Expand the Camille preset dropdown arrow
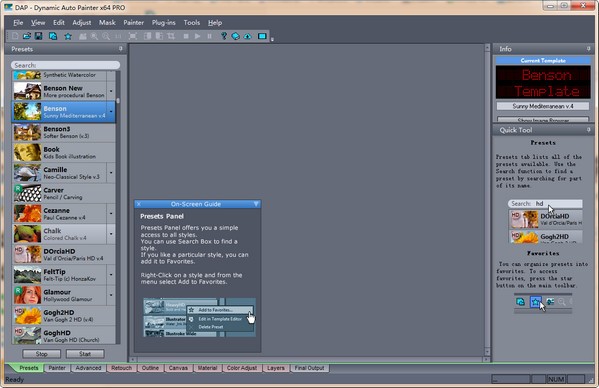 pyautogui.click(x=111, y=173)
